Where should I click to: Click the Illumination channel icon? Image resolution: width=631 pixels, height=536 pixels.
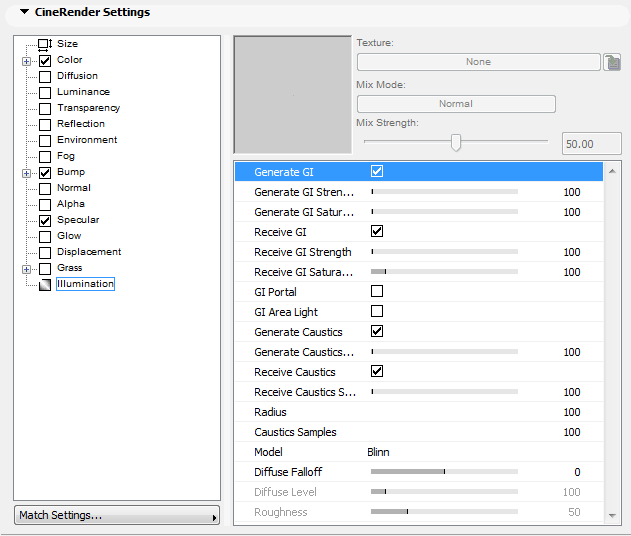44,284
